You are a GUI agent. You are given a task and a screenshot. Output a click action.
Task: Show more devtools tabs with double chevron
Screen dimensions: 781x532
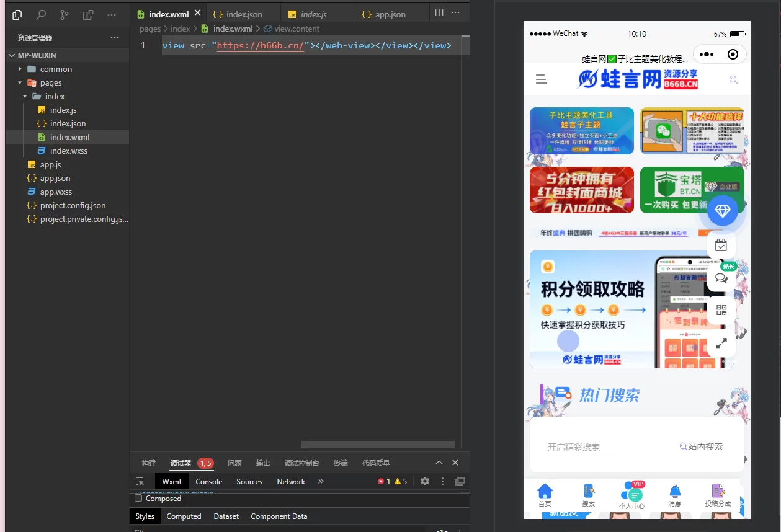321,481
